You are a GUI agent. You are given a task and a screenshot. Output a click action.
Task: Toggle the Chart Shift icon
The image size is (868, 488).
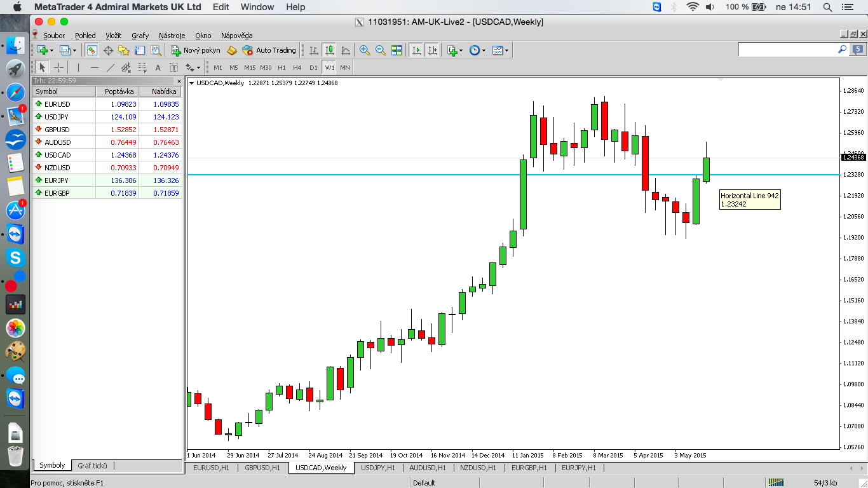pyautogui.click(x=432, y=50)
